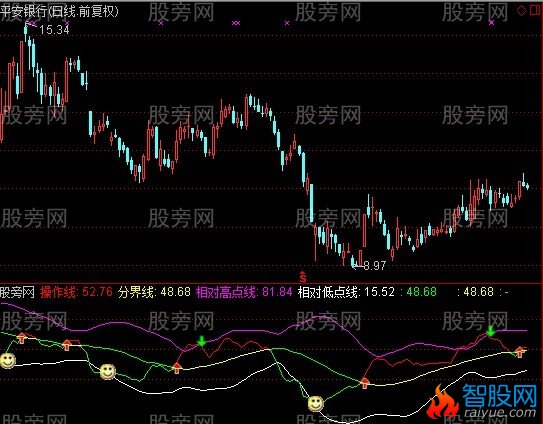
Task: Click the smiley face at the lowest indicator trough
Action: (x=315, y=404)
